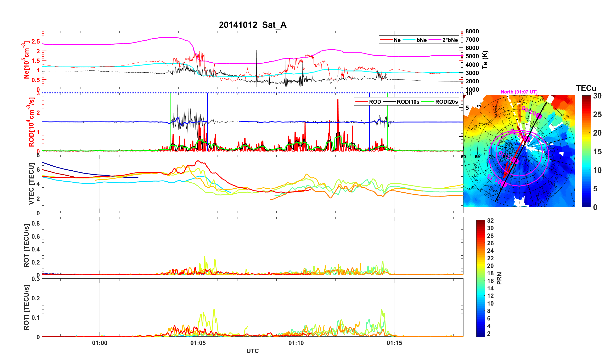Click the 01:10 UTC axis tick label
The width and height of the screenshot is (602, 364).
click(x=296, y=343)
